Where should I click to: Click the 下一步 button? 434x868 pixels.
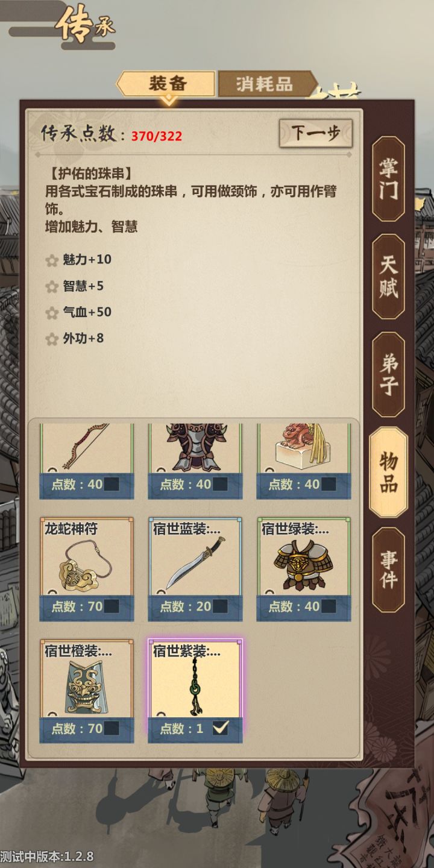(x=316, y=133)
